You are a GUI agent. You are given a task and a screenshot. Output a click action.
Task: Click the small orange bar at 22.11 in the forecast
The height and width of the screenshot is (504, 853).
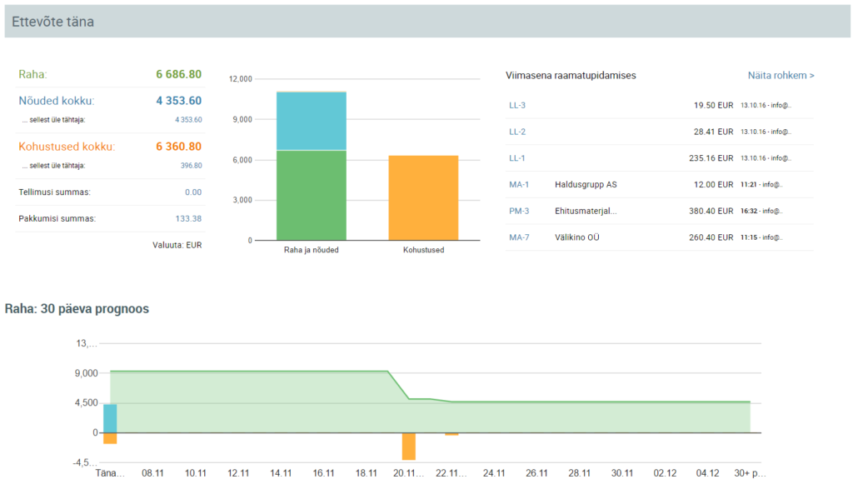(451, 434)
